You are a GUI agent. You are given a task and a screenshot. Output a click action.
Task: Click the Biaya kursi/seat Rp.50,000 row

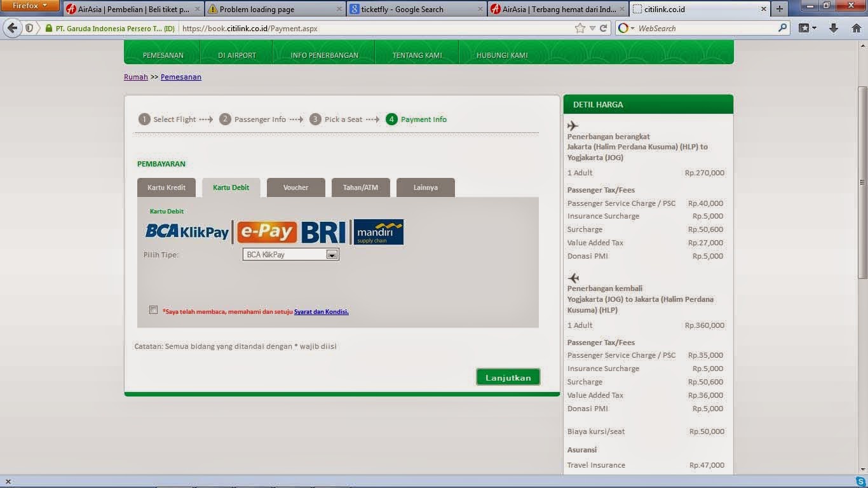point(646,431)
